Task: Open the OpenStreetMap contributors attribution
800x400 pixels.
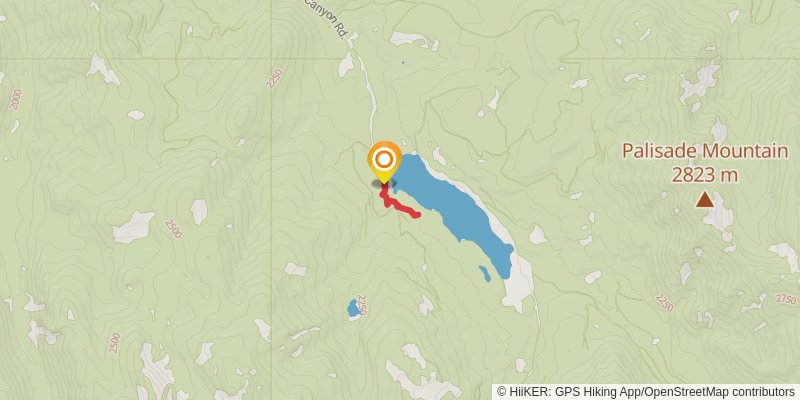Action: click(x=719, y=392)
